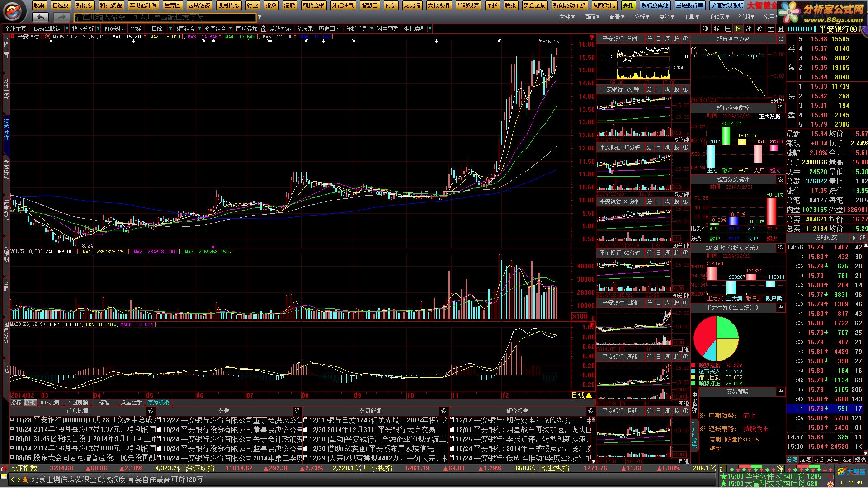Click the 移 move tool icon
Viewport: 868px width, 488px height.
click(x=759, y=29)
